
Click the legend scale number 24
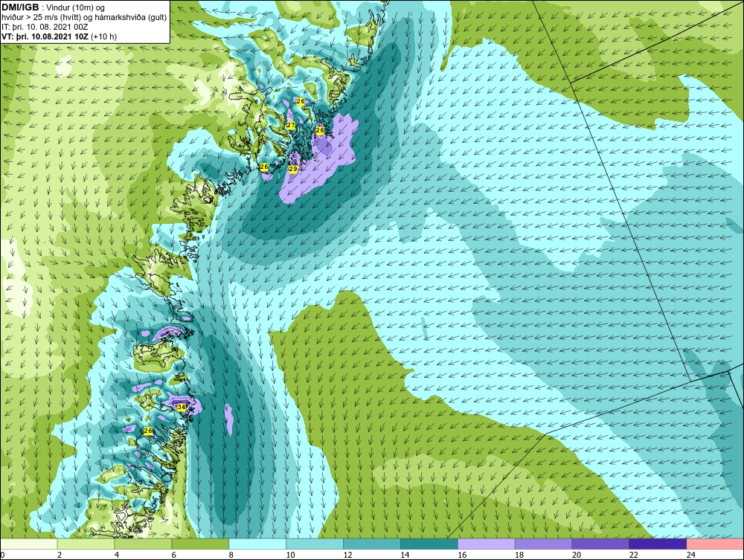tap(691, 555)
